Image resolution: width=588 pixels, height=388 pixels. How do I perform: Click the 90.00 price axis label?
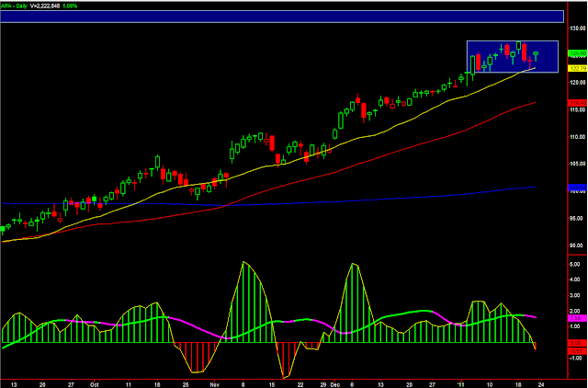[578, 245]
